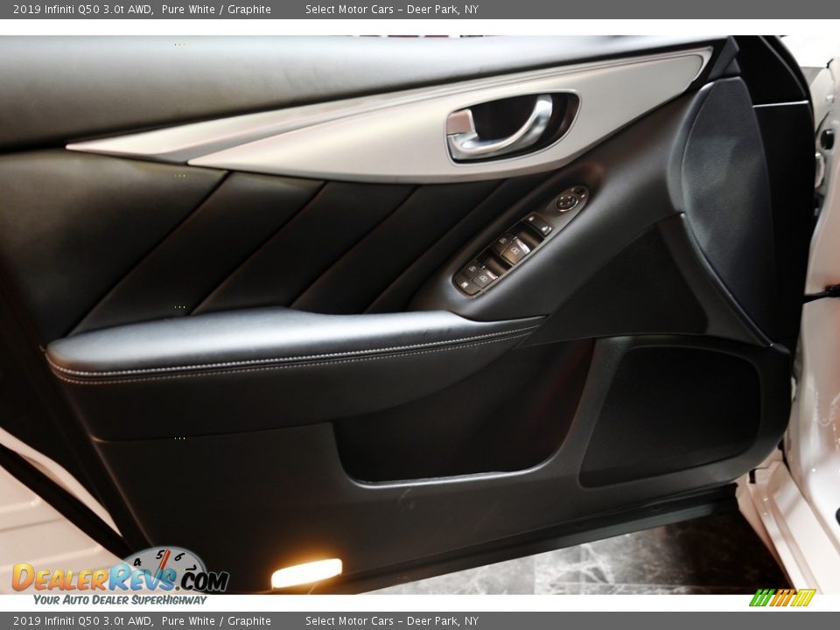Click "Select Motor Cars - Deer Park, NY" at top
Image resolution: width=840 pixels, height=630 pixels.
point(391,10)
